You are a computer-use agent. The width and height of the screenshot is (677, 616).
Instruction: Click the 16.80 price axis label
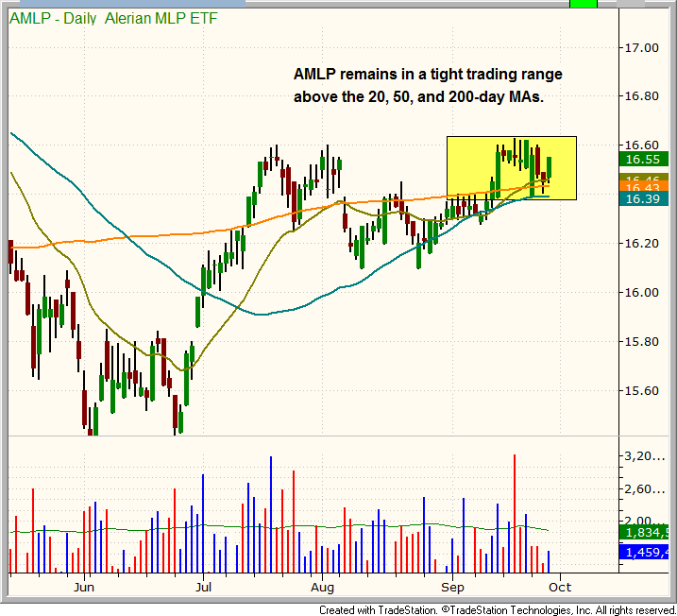(642, 96)
